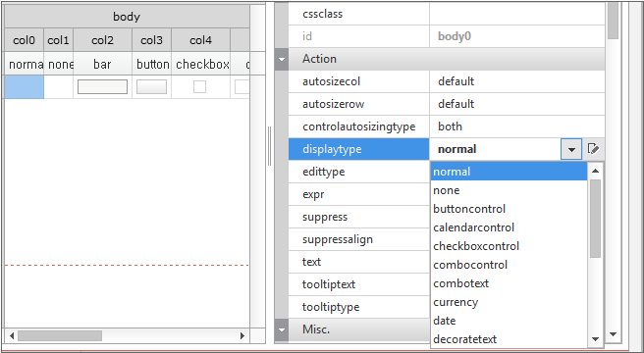Click the button control in col3 cell
The height and width of the screenshot is (353, 644).
(151, 86)
